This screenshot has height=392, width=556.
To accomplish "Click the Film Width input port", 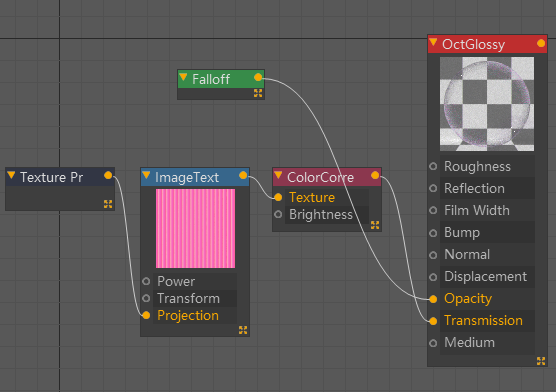I will (x=433, y=210).
